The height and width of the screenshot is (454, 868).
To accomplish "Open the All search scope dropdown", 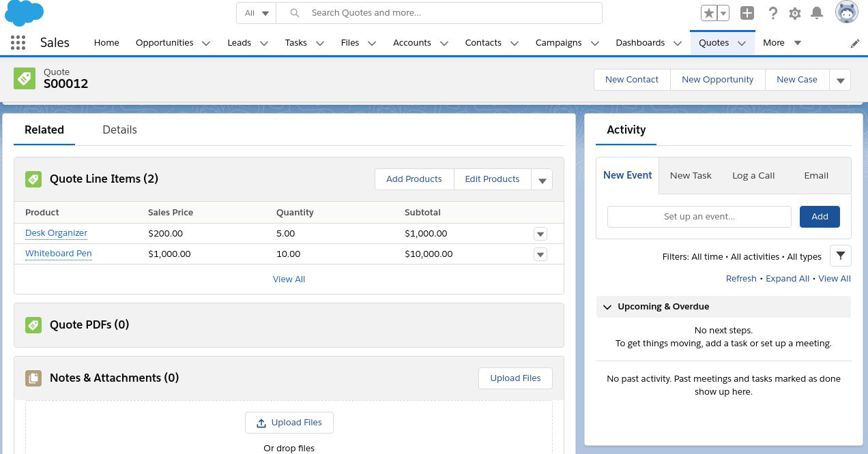I will tap(257, 13).
